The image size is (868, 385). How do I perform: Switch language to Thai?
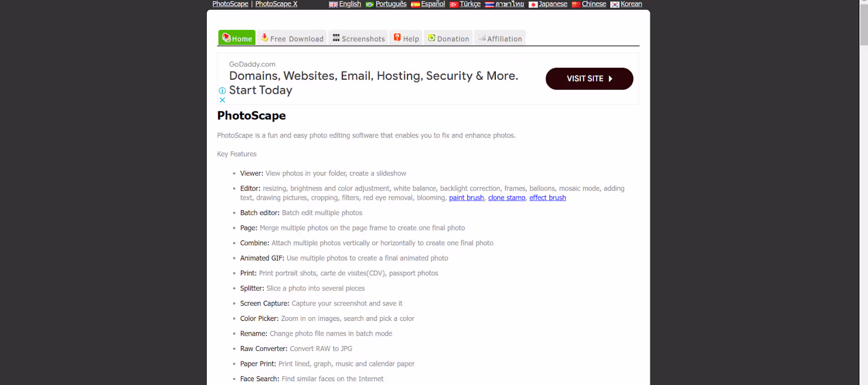point(509,4)
